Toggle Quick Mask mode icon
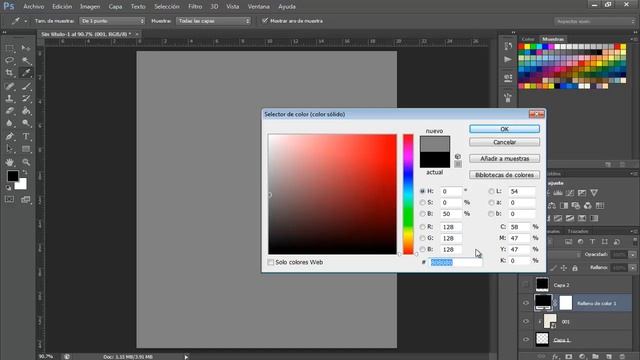Screen dimensions: 640x360 pos(9,200)
